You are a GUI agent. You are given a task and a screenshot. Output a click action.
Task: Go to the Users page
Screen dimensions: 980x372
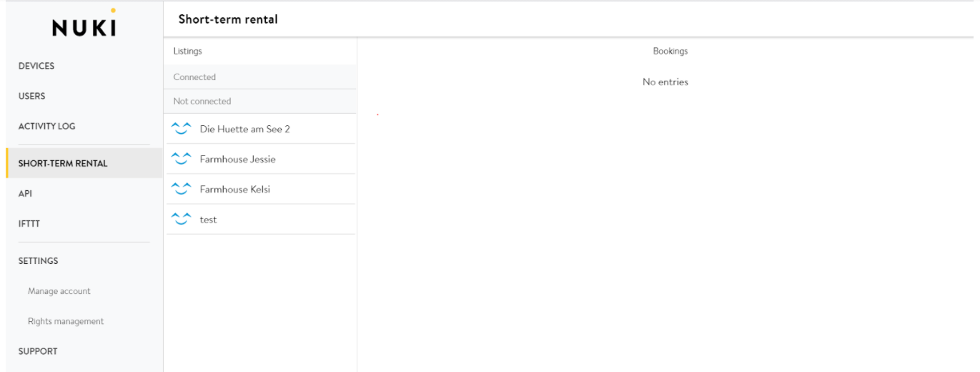[x=31, y=96]
